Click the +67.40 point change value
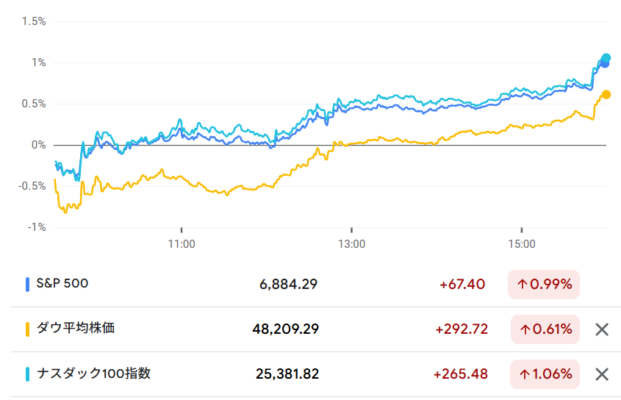 coord(462,284)
